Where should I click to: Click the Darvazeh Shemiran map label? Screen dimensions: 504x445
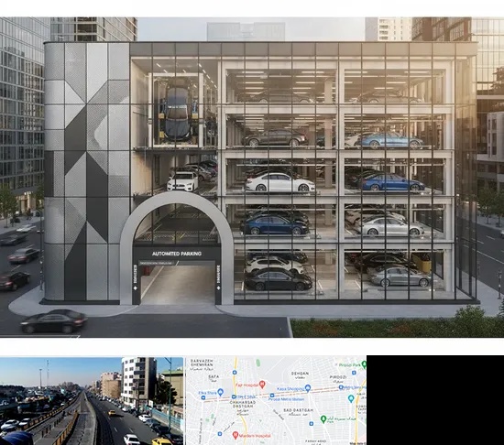point(202,363)
